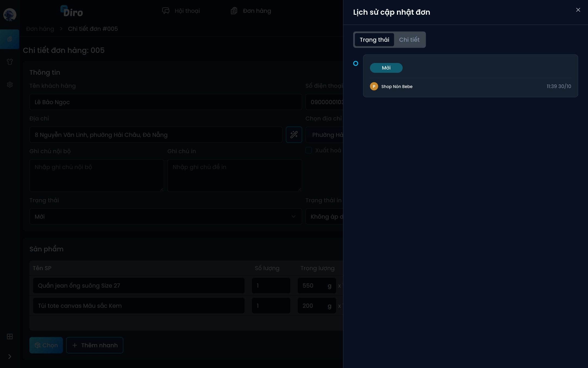Click the Hội thoại chat bubble icon
Viewport: 588px width, 368px height.
[166, 11]
